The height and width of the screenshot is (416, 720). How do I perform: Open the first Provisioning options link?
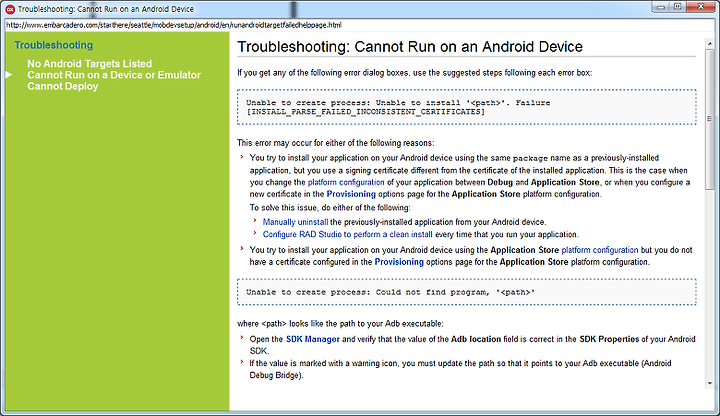coord(351,194)
